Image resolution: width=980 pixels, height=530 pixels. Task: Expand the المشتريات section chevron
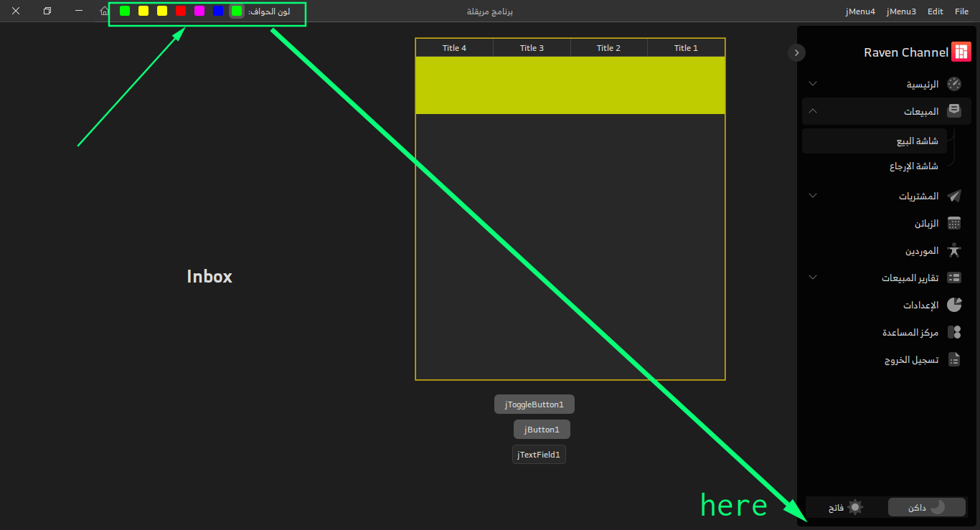pos(813,195)
